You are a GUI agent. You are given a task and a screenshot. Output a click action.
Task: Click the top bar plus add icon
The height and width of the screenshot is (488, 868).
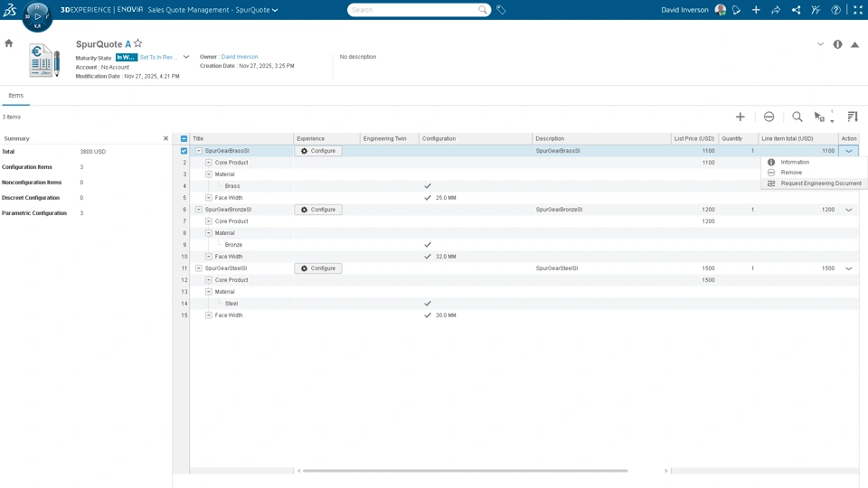click(x=756, y=10)
